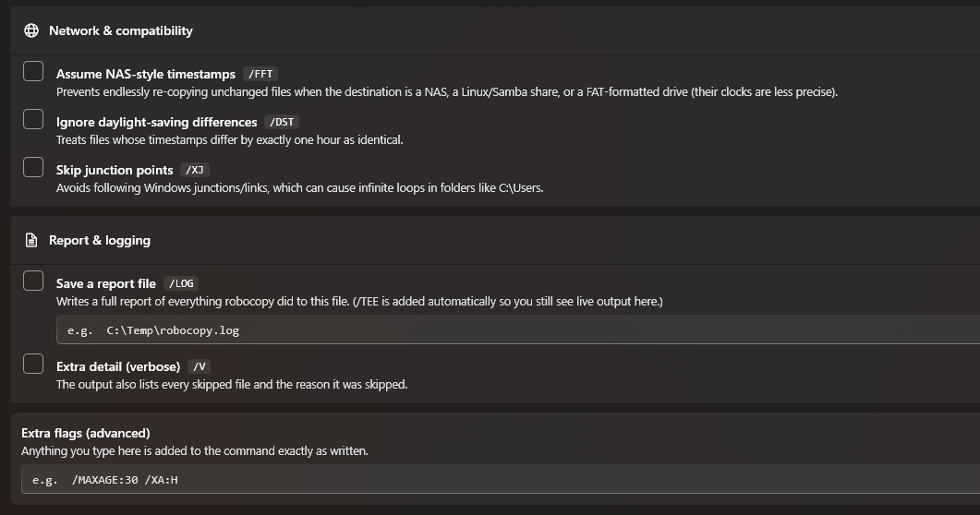Tick the Ignore daylight-saving differences checkbox
Screen dimensions: 980x515
33,119
